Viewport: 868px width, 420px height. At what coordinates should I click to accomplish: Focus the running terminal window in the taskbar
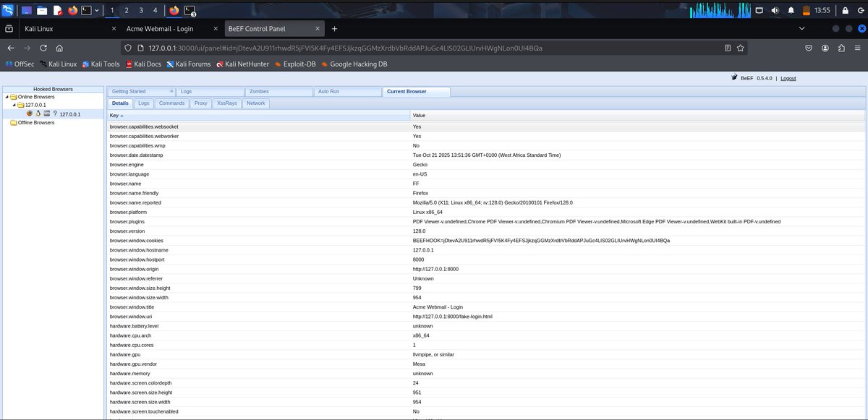click(x=190, y=10)
